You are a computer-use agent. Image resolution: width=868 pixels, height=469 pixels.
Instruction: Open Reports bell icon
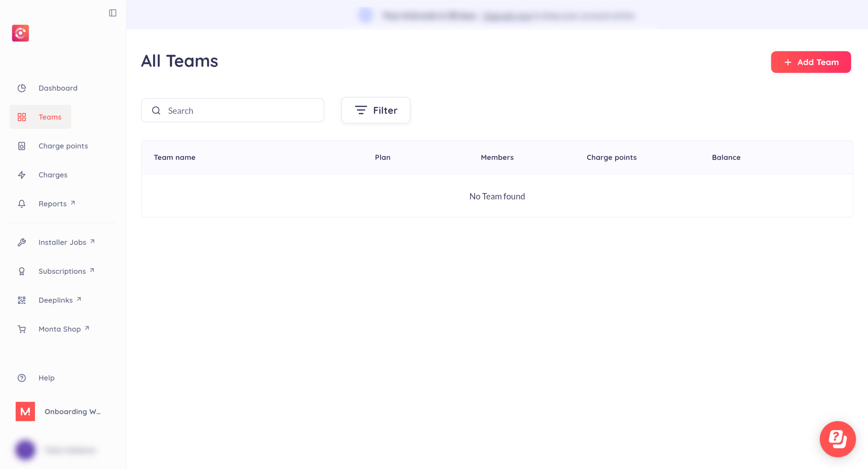(22, 204)
